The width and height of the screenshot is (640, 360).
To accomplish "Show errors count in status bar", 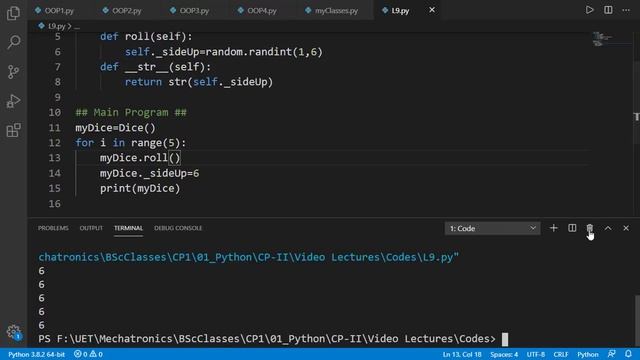I will [80, 354].
